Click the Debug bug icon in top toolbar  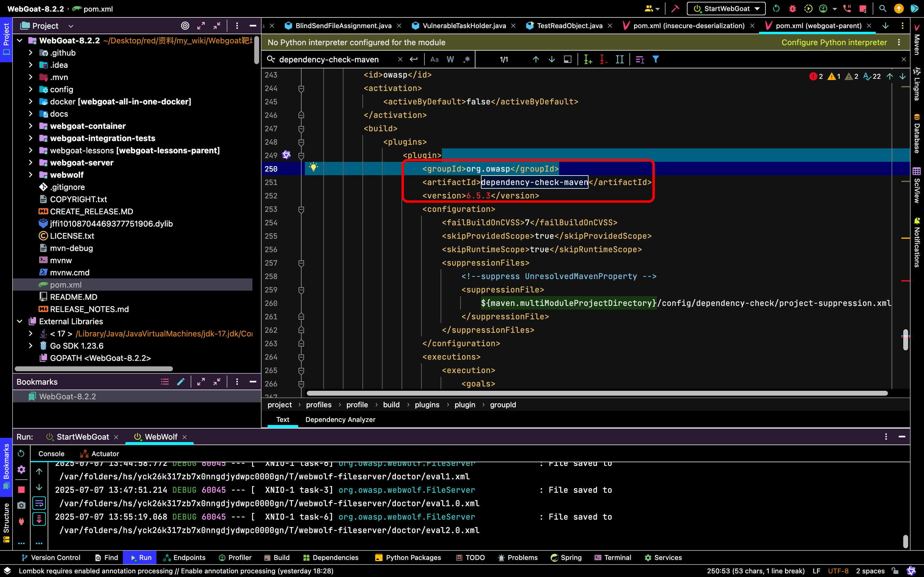click(x=792, y=9)
